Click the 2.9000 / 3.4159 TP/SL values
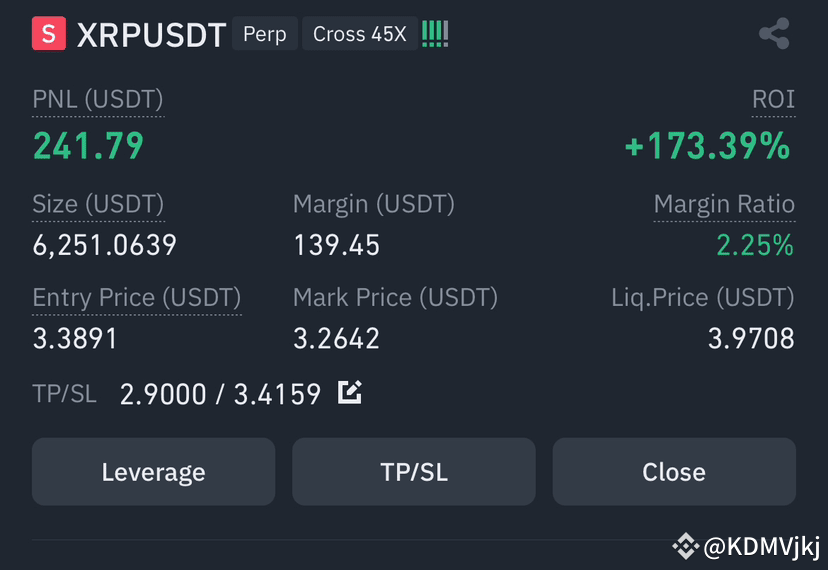The image size is (828, 570). pos(220,394)
